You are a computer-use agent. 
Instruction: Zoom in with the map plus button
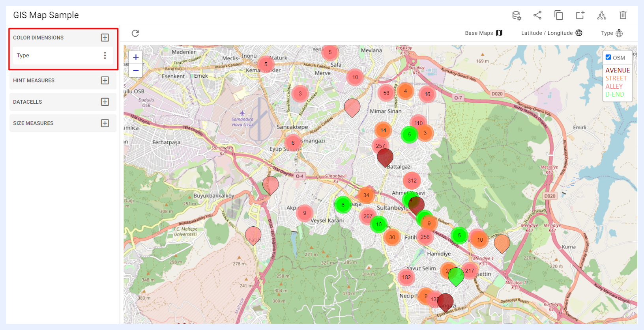click(136, 57)
